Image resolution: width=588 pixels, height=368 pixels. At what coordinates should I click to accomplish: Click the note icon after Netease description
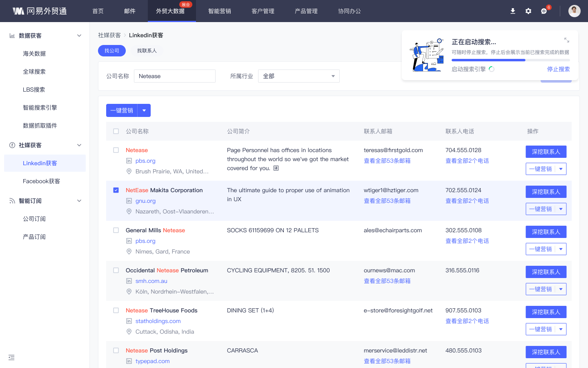276,168
